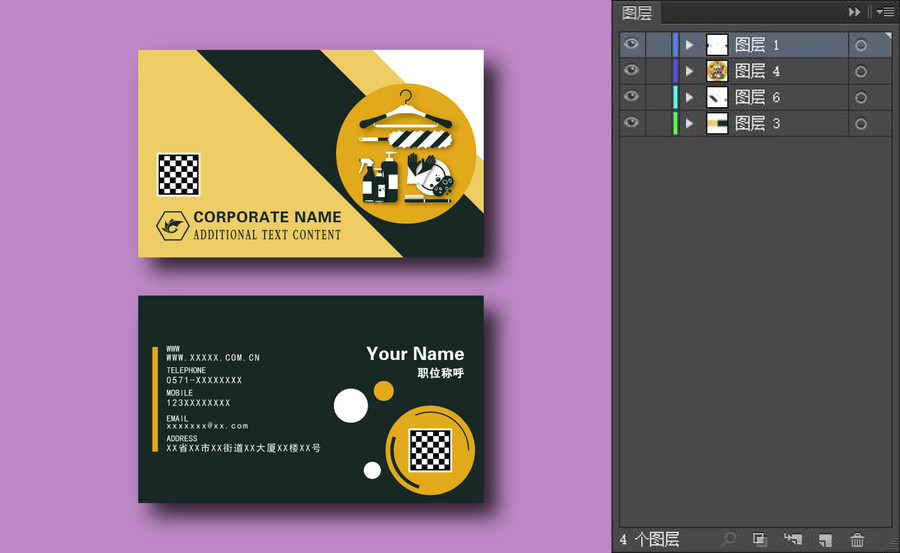Image resolution: width=900 pixels, height=553 pixels.
Task: Select layer name 图层 3
Action: (757, 123)
